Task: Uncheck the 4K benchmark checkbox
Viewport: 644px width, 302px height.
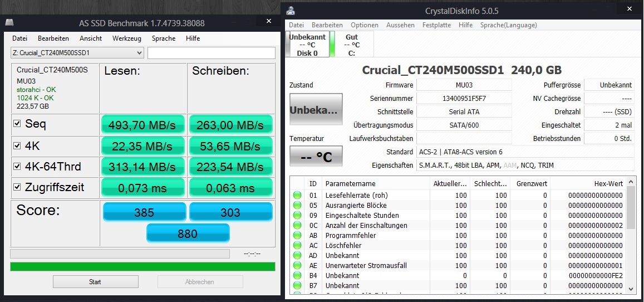Action: [x=17, y=145]
